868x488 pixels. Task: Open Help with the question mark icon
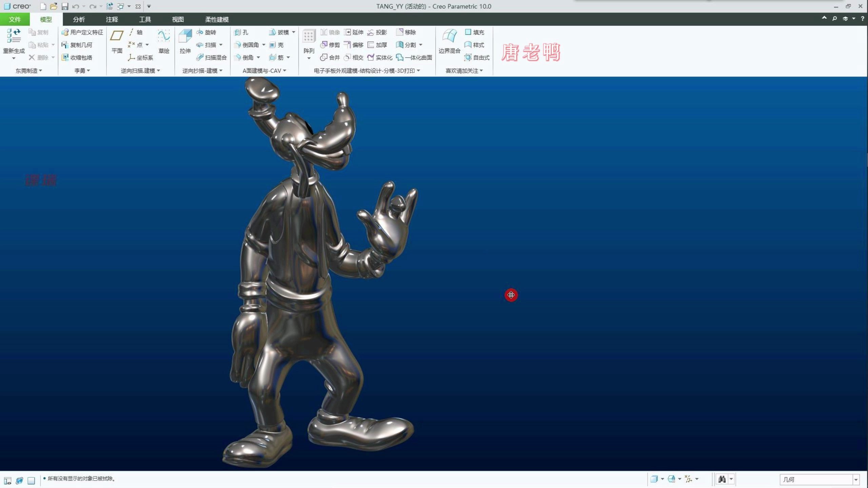pos(862,19)
